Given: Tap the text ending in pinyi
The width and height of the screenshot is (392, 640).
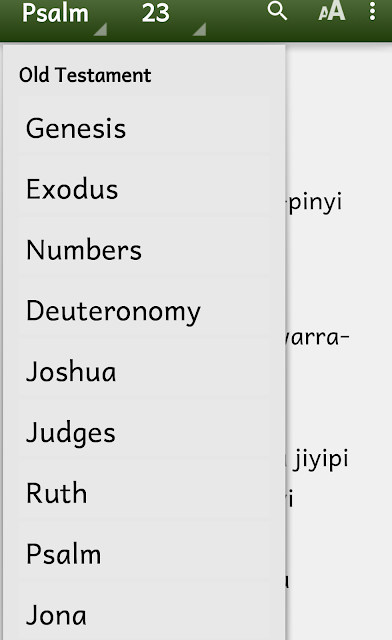Looking at the screenshot, I should [x=314, y=202].
